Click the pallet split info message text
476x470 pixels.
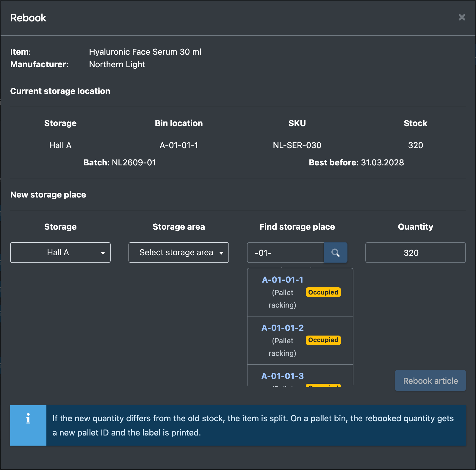[253, 425]
